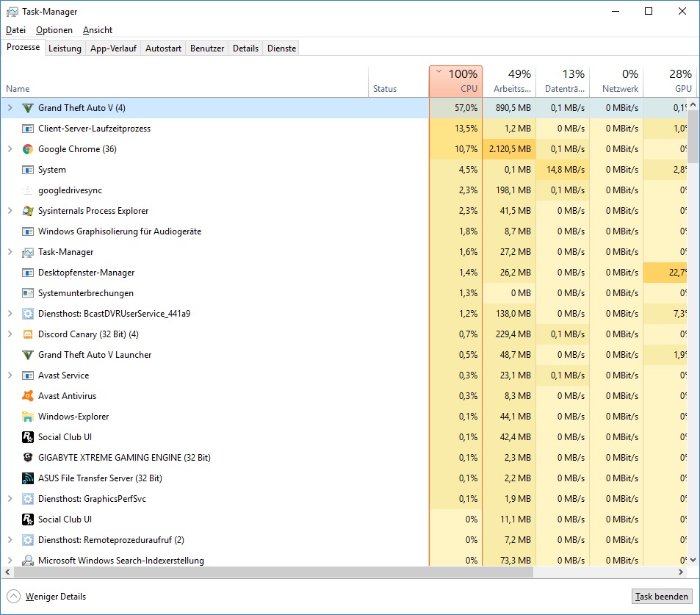Image resolution: width=700 pixels, height=615 pixels.
Task: Expand Diensthost: GraphicsPerfSvc
Action: 10,498
